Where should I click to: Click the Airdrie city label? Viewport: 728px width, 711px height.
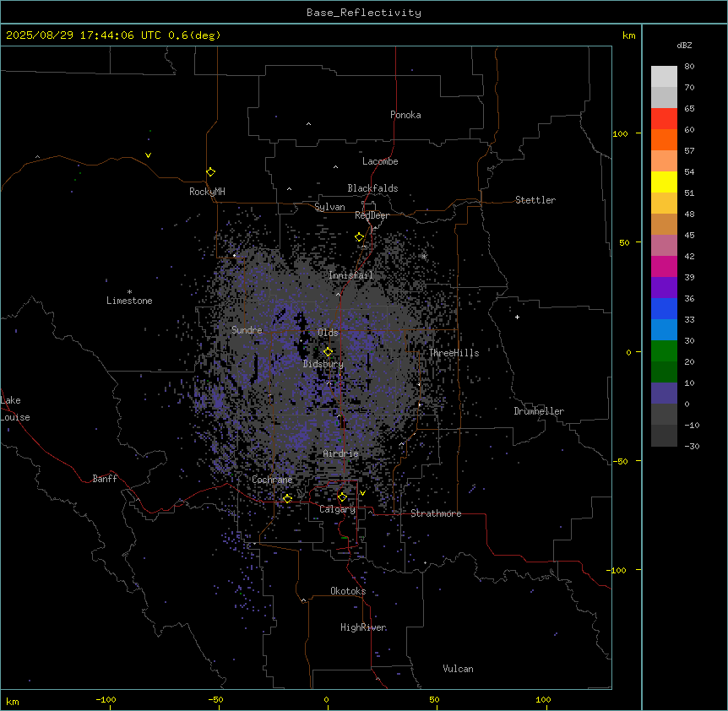click(x=341, y=453)
